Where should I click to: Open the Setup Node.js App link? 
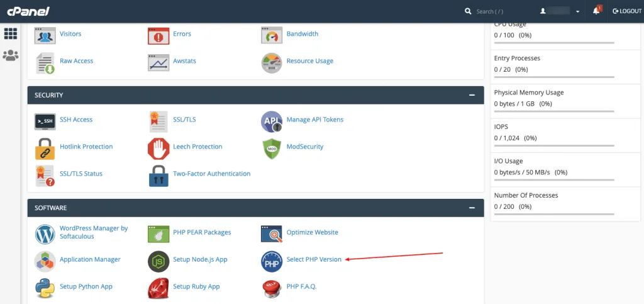200,259
